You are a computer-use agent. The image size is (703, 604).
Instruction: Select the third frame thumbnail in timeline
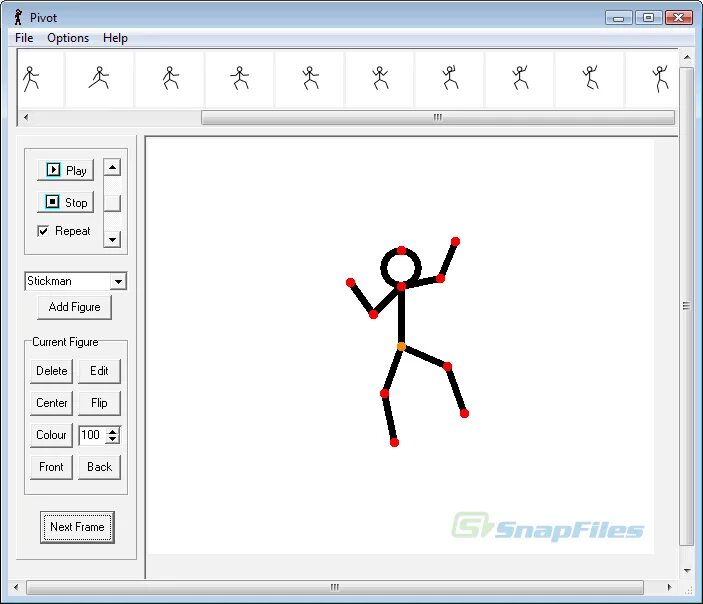click(170, 79)
